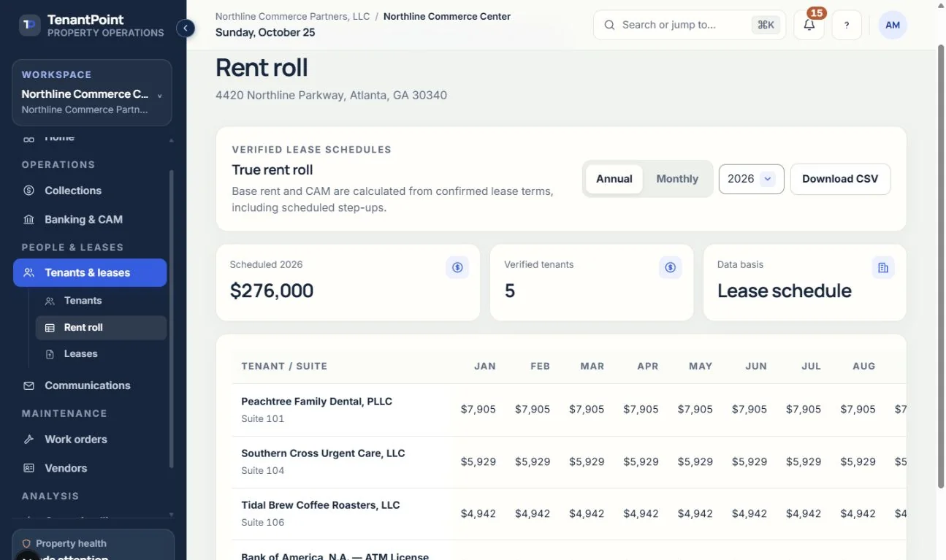Image resolution: width=946 pixels, height=560 pixels.
Task: Open notifications bell with 15 badge
Action: pos(809,25)
